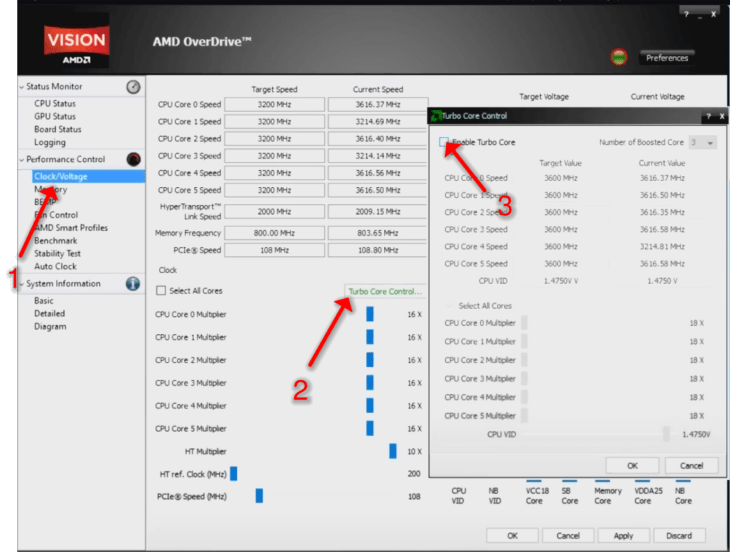Click the red-green status indicator icon
Image resolution: width=730 pixels, height=552 pixels.
click(619, 58)
